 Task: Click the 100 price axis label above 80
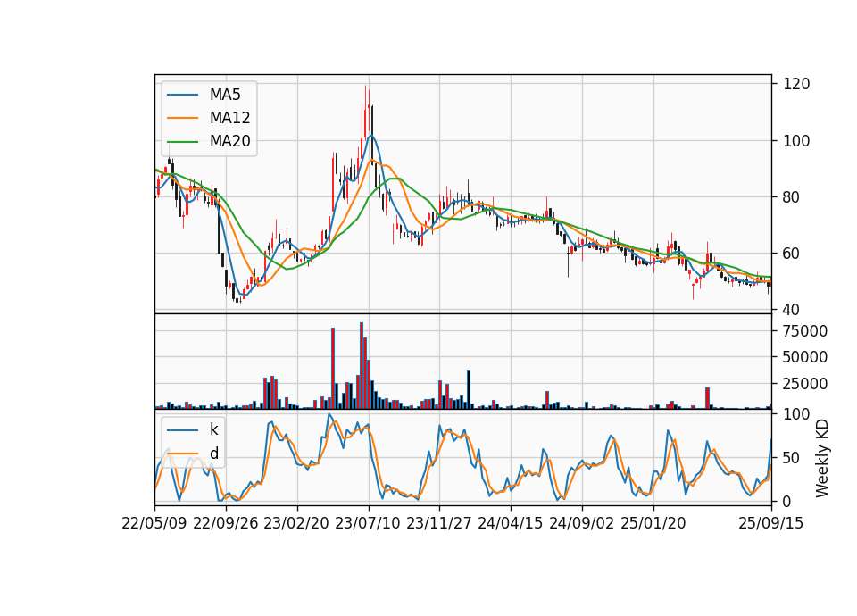click(796, 141)
